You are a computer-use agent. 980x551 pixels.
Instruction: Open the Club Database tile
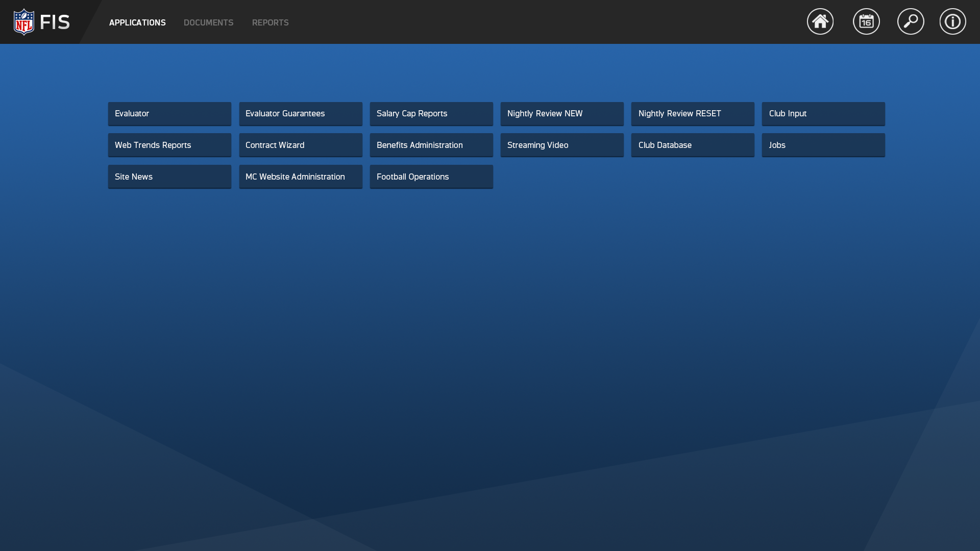click(x=693, y=145)
